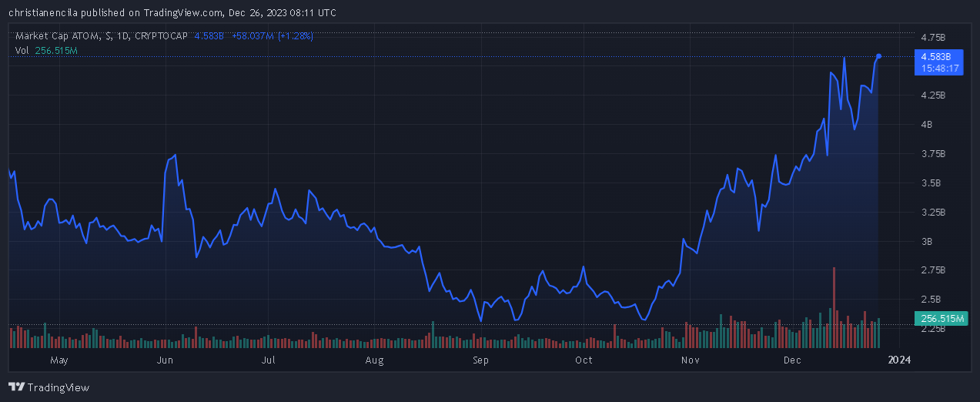Image resolution: width=980 pixels, height=402 pixels.
Task: Click the published-on TradingView.com header text
Action: 172,12
